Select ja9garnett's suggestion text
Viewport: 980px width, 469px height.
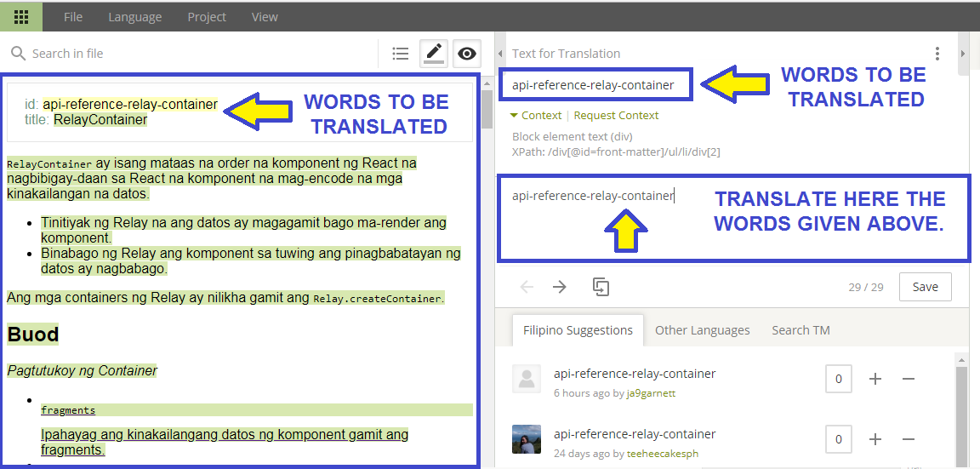(635, 374)
